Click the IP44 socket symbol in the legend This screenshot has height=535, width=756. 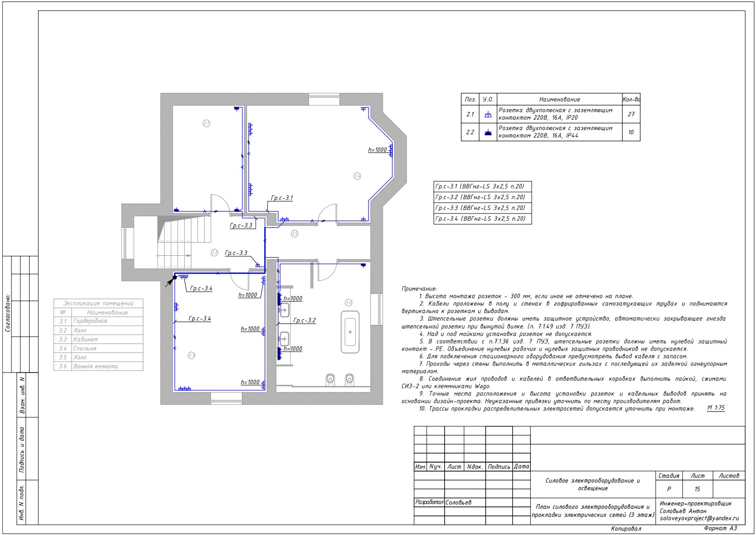487,132
